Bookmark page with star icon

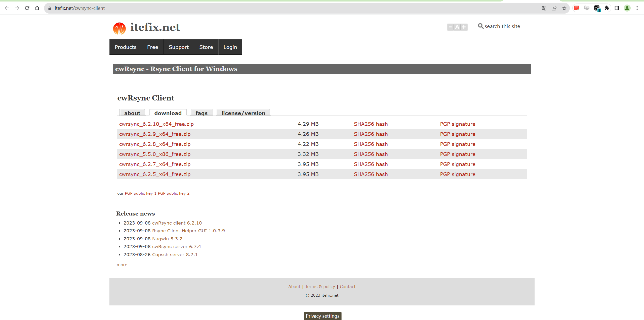coord(564,8)
